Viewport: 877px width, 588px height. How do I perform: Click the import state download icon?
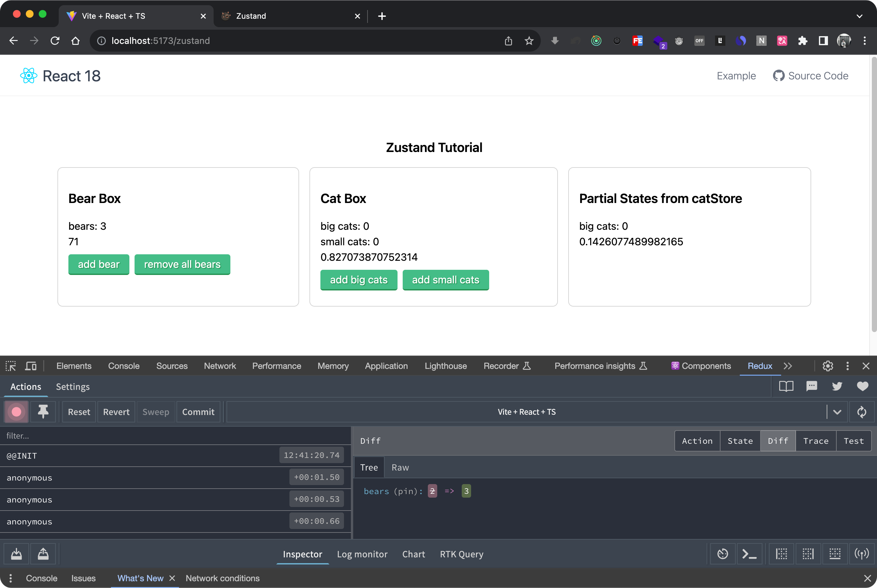(x=16, y=554)
